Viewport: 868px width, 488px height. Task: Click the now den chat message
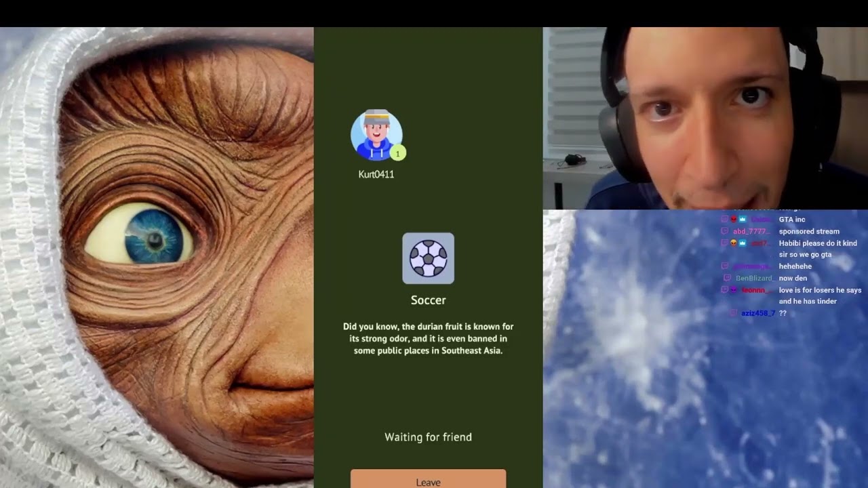tap(793, 278)
